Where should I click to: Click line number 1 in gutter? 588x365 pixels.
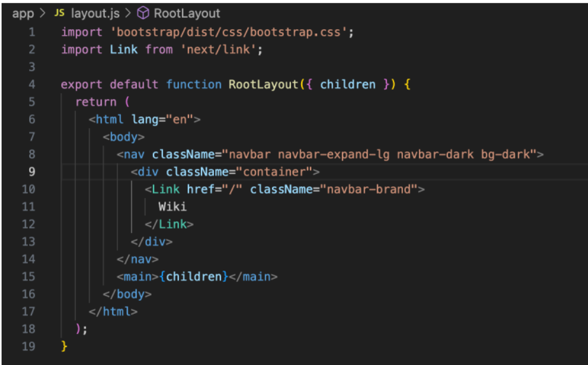[31, 32]
